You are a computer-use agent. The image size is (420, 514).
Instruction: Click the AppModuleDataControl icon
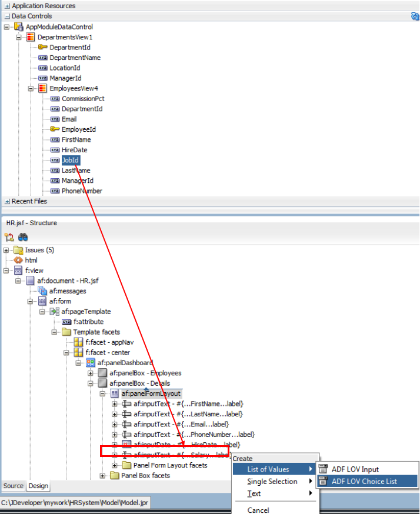(19, 27)
